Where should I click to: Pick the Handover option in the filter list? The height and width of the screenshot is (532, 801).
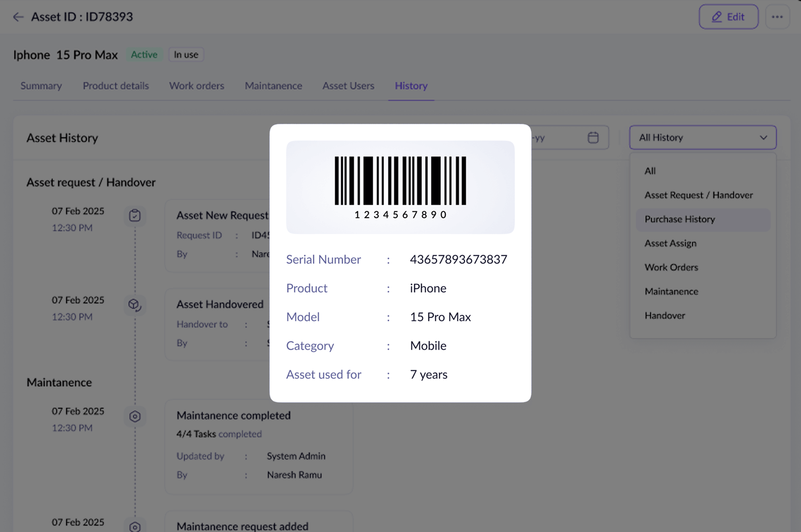(x=664, y=316)
